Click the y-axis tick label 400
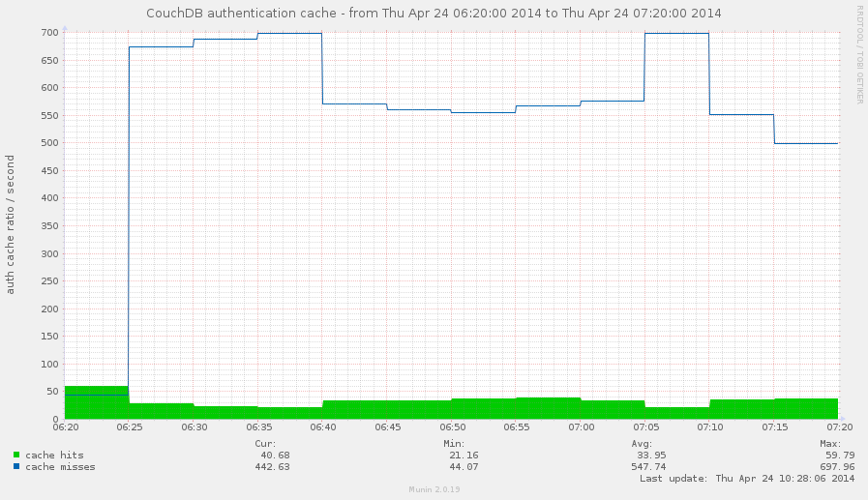Screen dimensions: 868x500 pyautogui.click(x=49, y=198)
